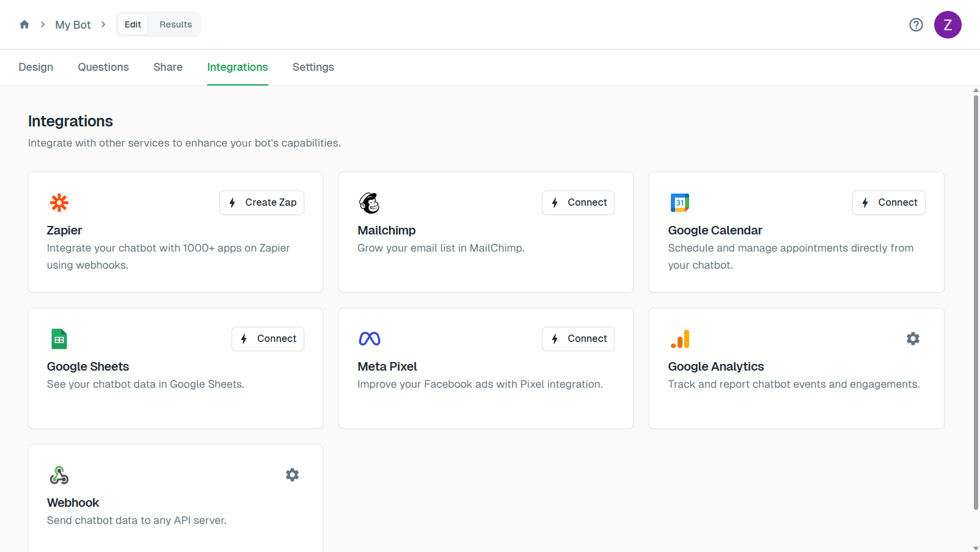Switch to Results view toggle
This screenshot has height=552, width=980.
(x=175, y=24)
